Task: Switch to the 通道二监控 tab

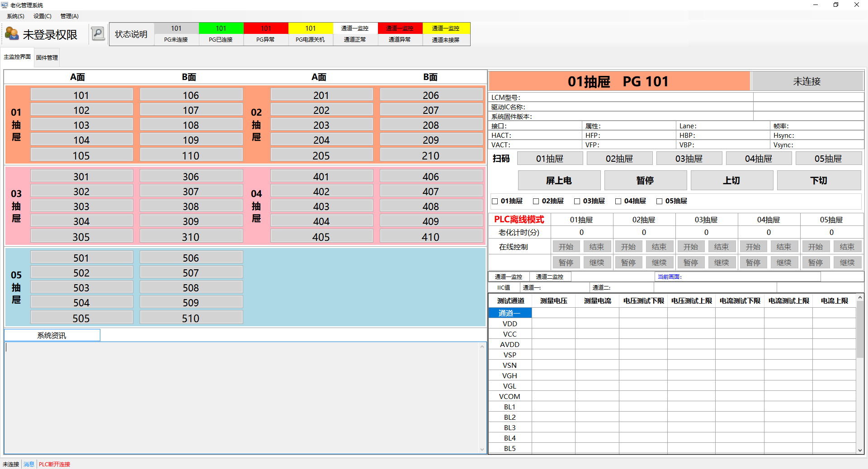Action: [549, 277]
